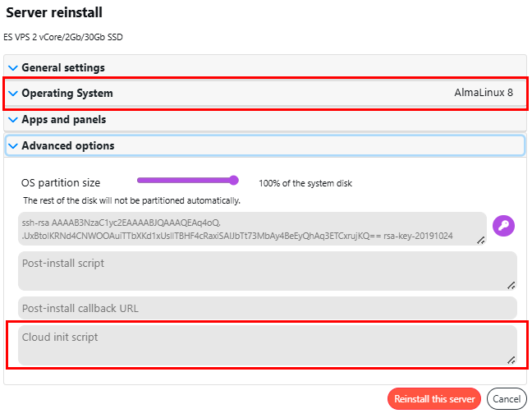Open the General settings section title
532x418 pixels.
[63, 67]
